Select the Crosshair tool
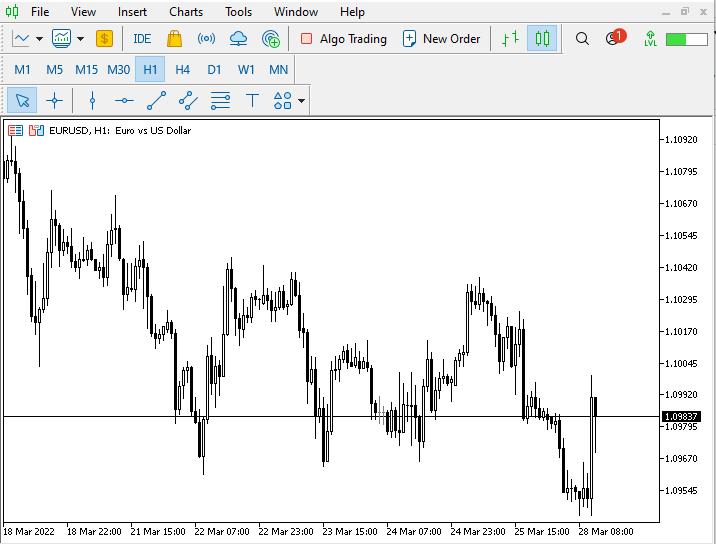 coord(54,100)
